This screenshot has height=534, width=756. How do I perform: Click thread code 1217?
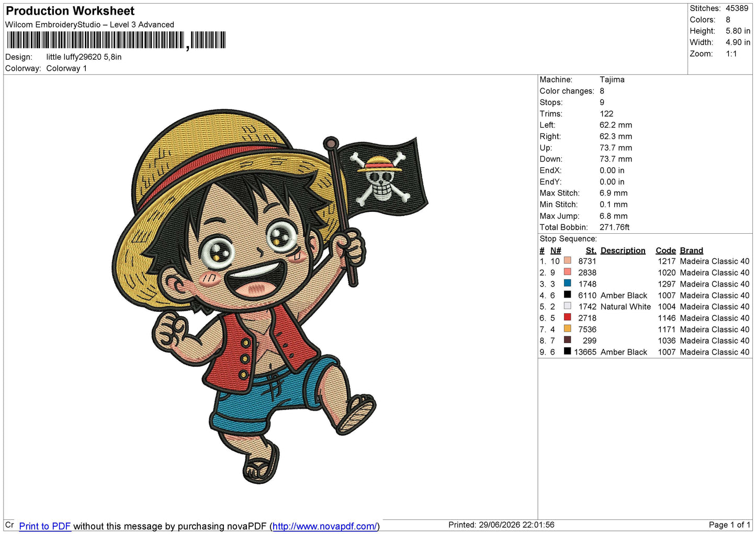tap(667, 261)
